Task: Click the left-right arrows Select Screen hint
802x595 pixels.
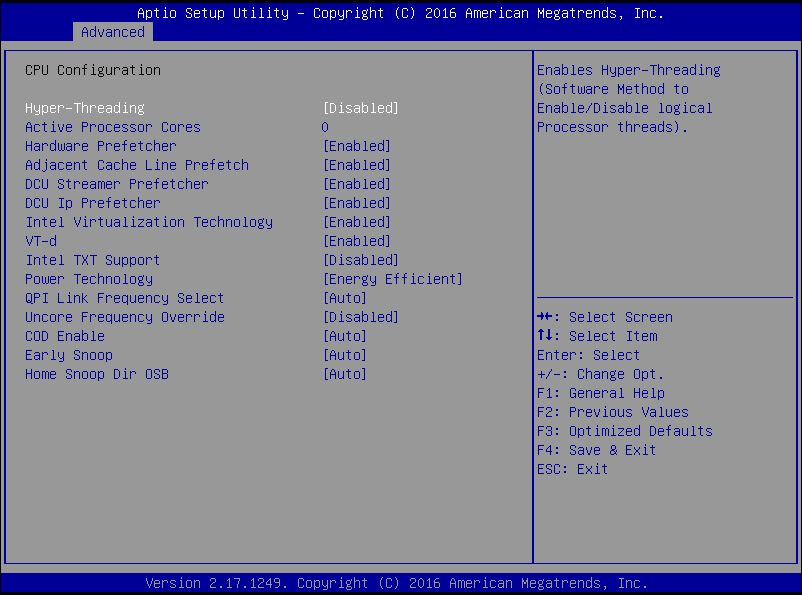Action: pos(605,317)
